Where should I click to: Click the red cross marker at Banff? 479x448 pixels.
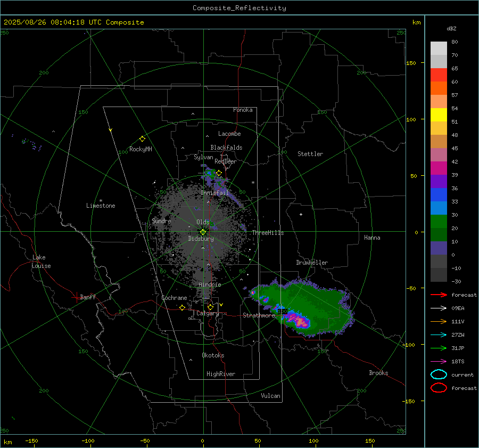pos(76,297)
